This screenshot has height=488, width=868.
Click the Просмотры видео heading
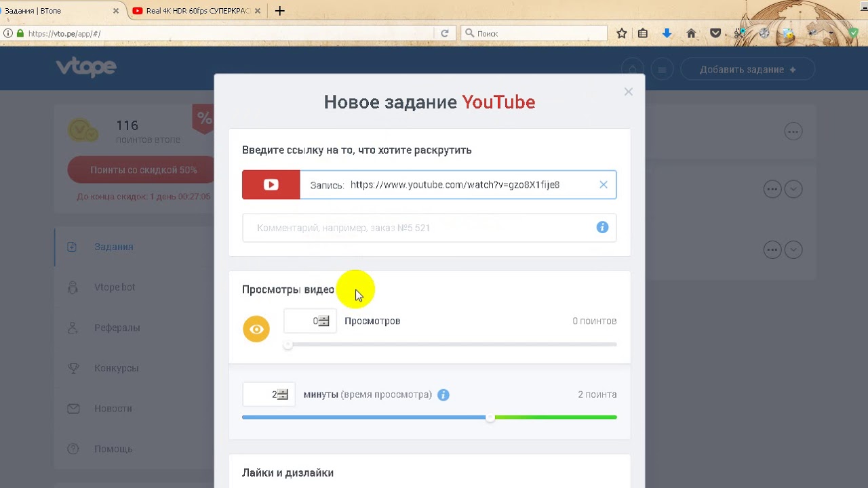coord(288,289)
